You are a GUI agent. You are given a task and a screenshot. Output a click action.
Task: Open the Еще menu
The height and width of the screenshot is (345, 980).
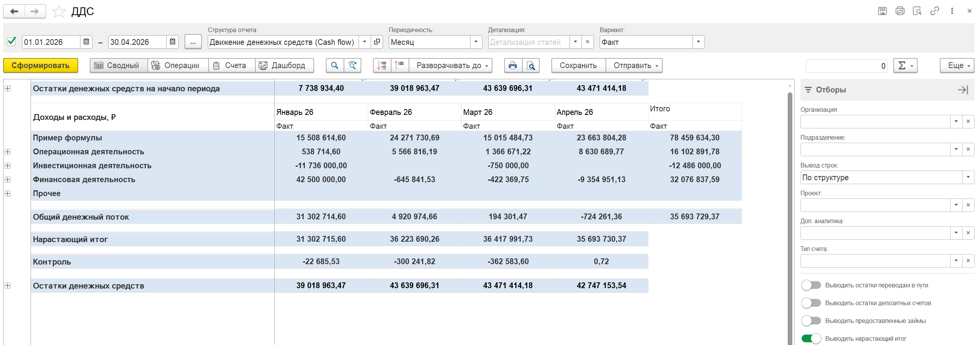click(x=957, y=65)
